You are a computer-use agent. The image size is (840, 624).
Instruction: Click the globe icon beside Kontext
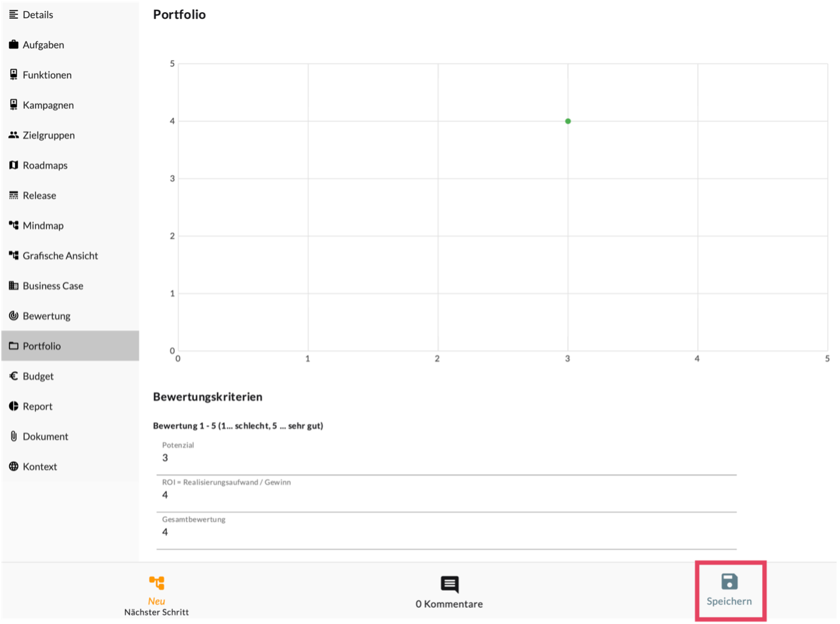[13, 467]
